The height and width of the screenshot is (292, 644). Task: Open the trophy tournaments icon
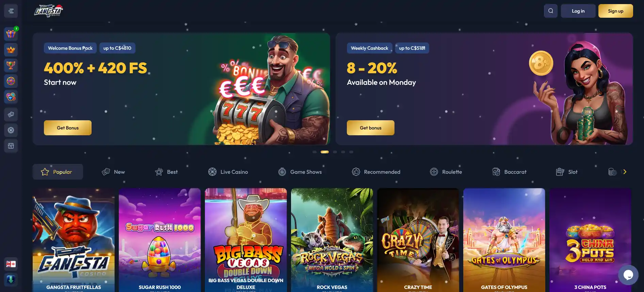pos(11,65)
